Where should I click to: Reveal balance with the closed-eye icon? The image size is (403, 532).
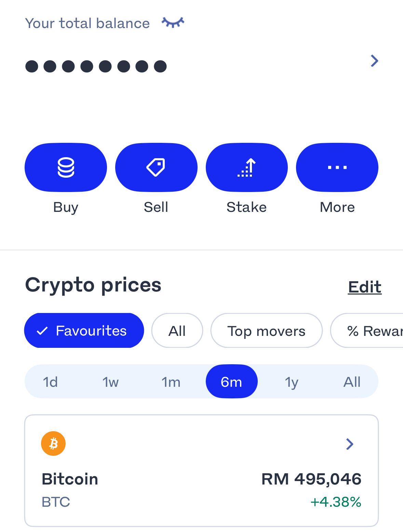point(173,23)
